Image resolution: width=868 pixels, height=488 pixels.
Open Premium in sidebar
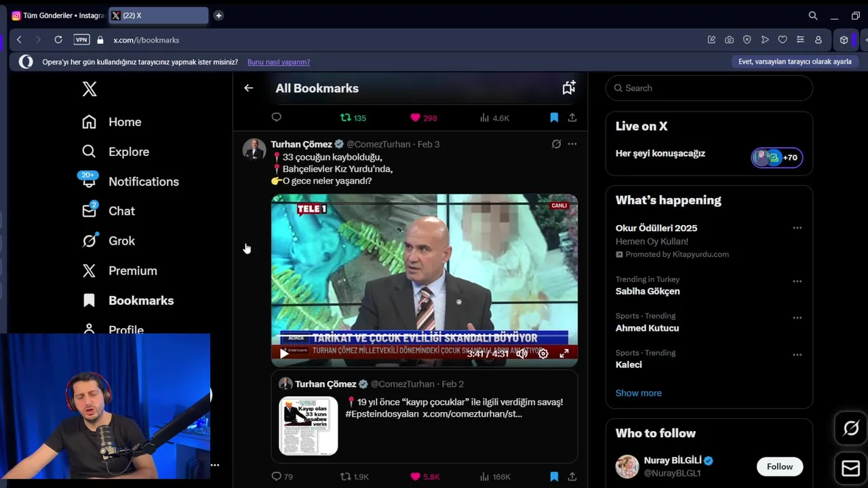pyautogui.click(x=119, y=270)
